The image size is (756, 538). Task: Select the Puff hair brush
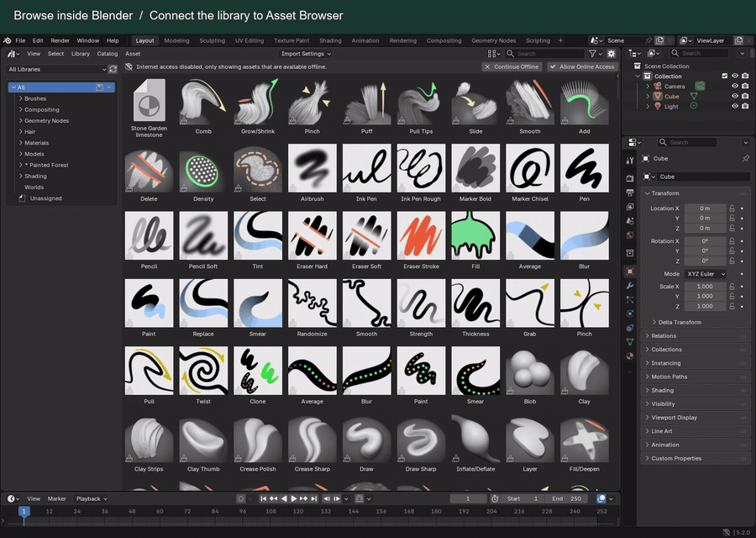(x=367, y=107)
